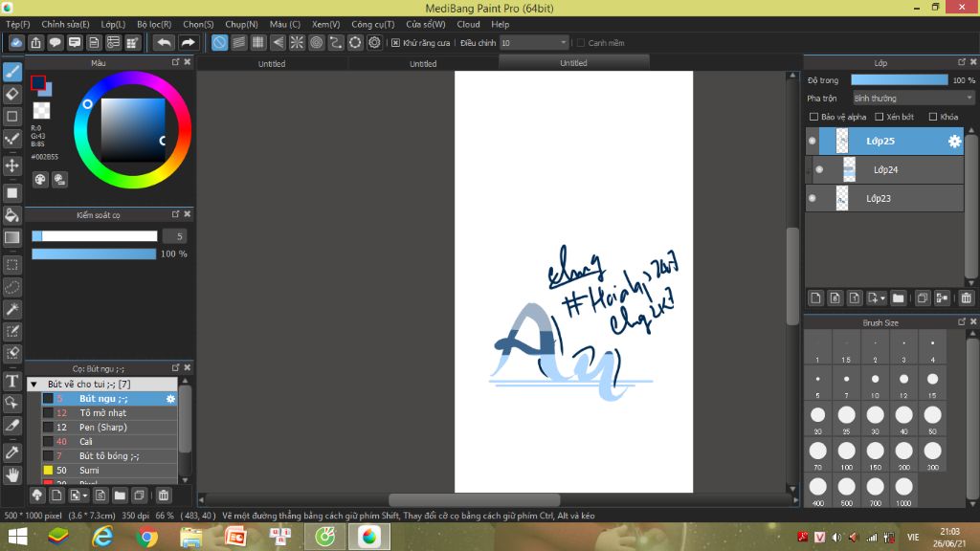Turn off snap guide icon
Screen dimensions: 980x551
click(x=219, y=42)
